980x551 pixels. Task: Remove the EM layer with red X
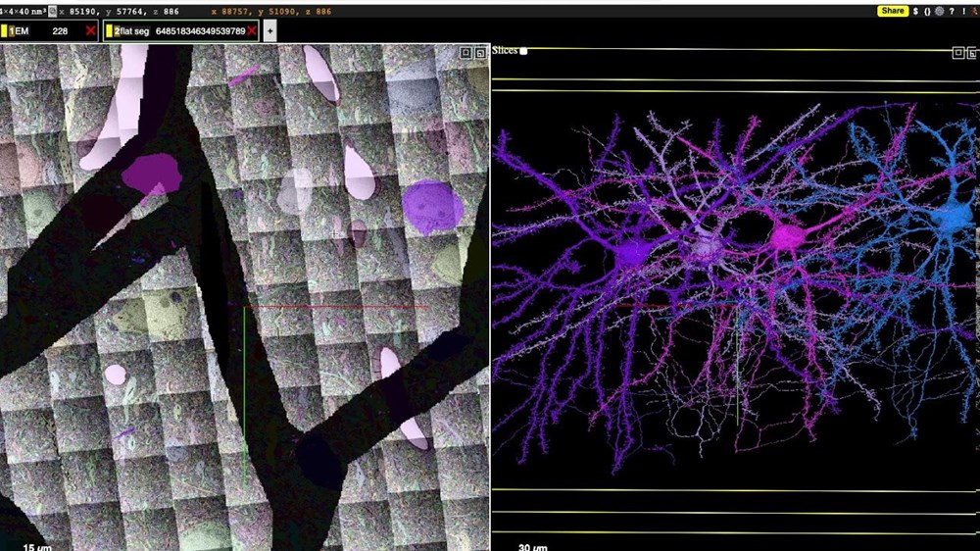pyautogui.click(x=90, y=31)
